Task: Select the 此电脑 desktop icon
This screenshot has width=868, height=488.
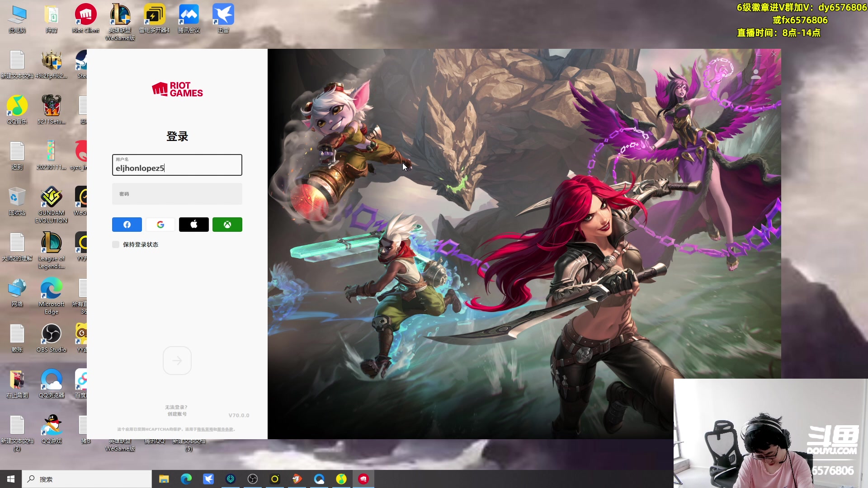Action: [x=17, y=19]
